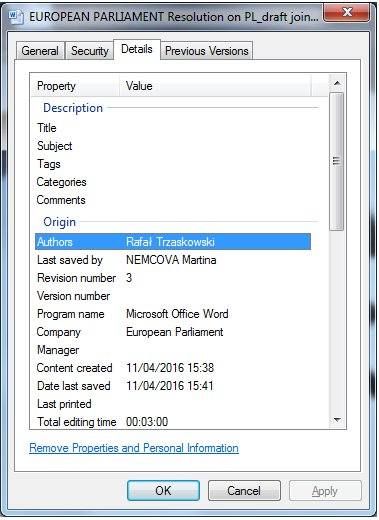Confirm with the OK button
This screenshot has height=520, width=379.
tap(163, 491)
